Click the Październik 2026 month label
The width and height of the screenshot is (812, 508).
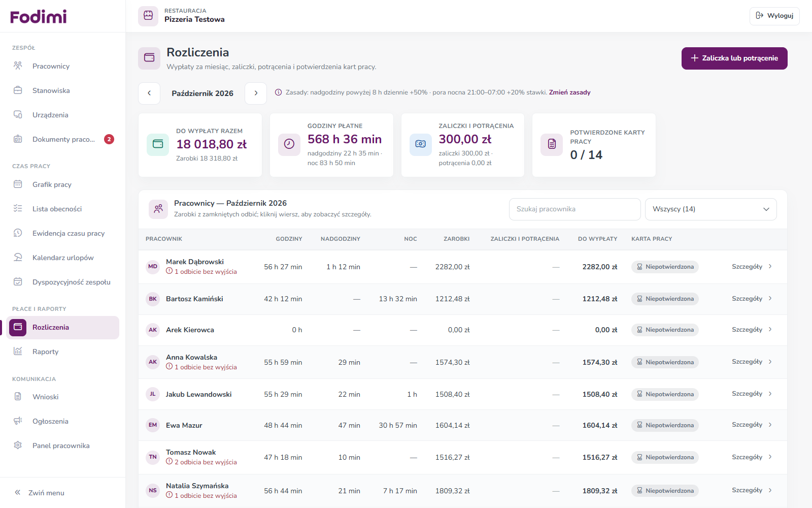[202, 93]
